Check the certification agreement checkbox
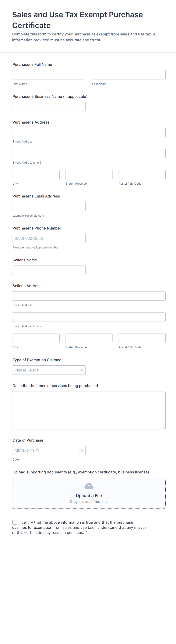 15,522
